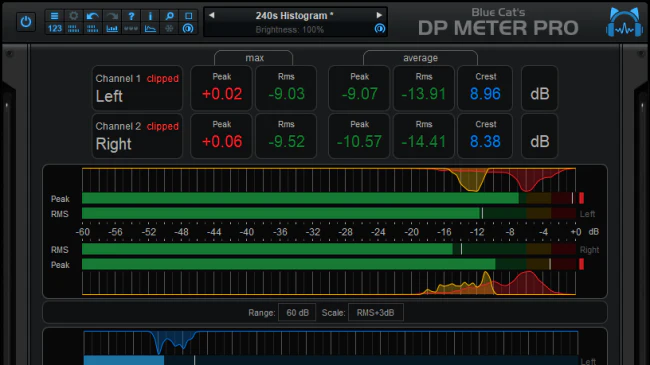This screenshot has height=365, width=650.
Task: Reset Channel 1 clipped indicator
Action: click(162, 78)
